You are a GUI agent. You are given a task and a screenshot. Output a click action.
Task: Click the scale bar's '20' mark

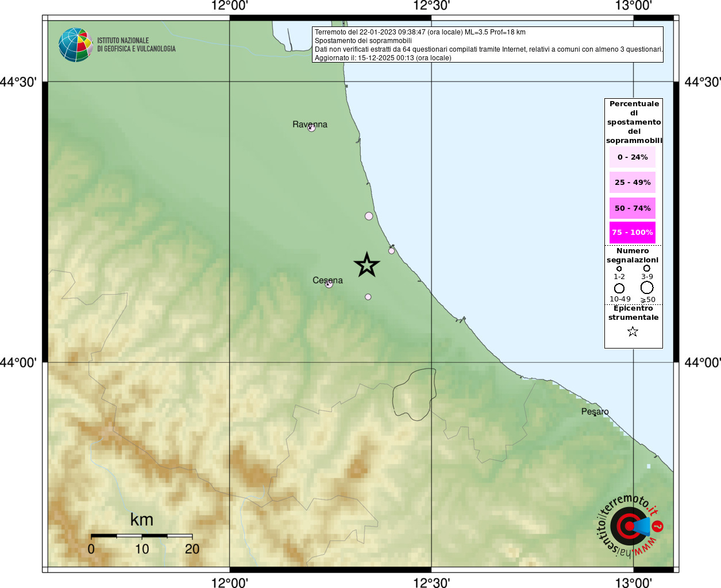point(192,549)
